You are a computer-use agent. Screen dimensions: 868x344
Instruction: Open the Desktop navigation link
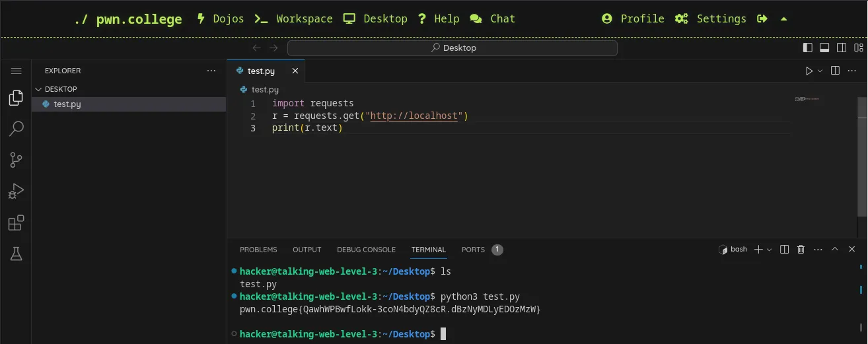tap(375, 18)
